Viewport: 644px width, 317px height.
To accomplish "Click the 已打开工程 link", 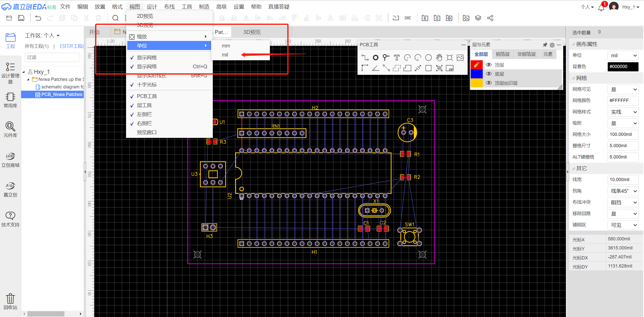I will [x=72, y=46].
